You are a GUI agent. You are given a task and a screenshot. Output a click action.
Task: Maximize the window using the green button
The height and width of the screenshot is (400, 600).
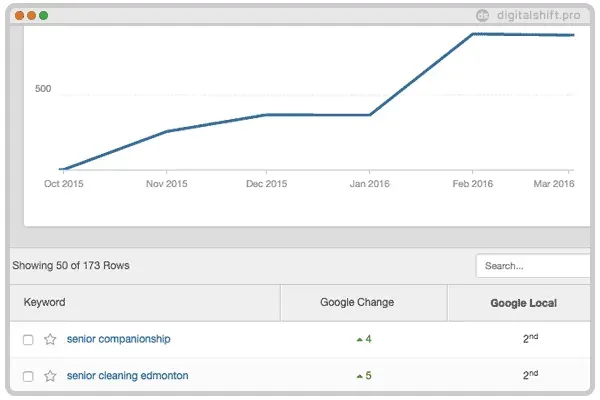click(x=43, y=16)
